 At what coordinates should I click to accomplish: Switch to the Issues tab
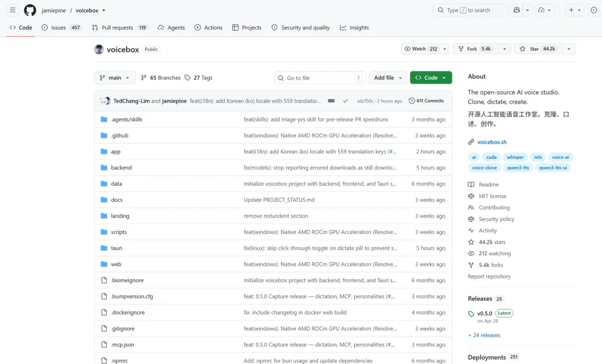(61, 28)
